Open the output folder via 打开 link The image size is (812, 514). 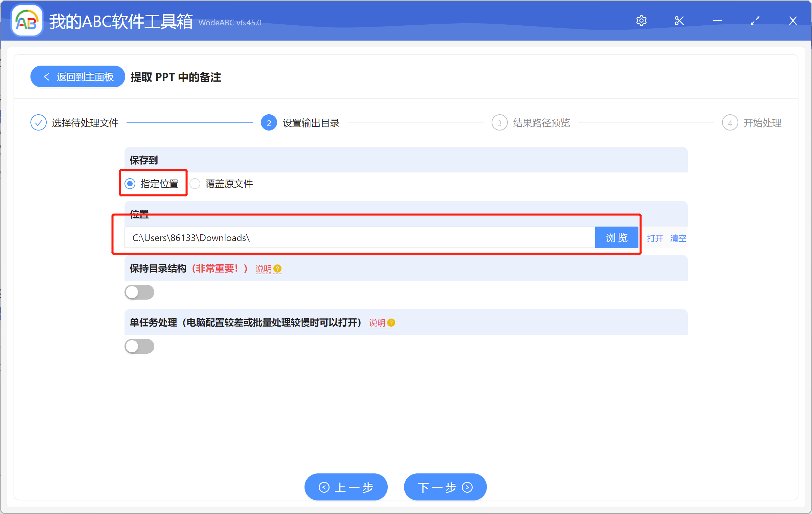pos(655,238)
